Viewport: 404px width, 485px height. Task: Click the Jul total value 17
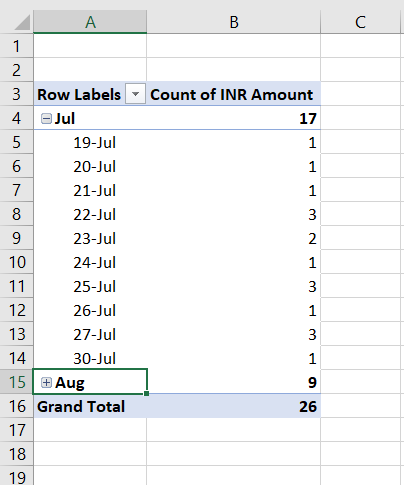pyautogui.click(x=234, y=119)
